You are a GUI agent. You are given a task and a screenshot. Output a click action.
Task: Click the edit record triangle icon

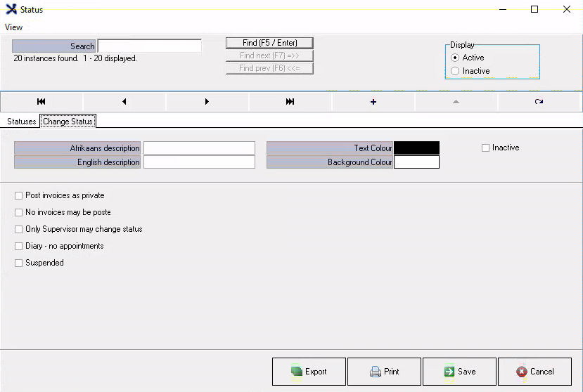[x=456, y=102]
